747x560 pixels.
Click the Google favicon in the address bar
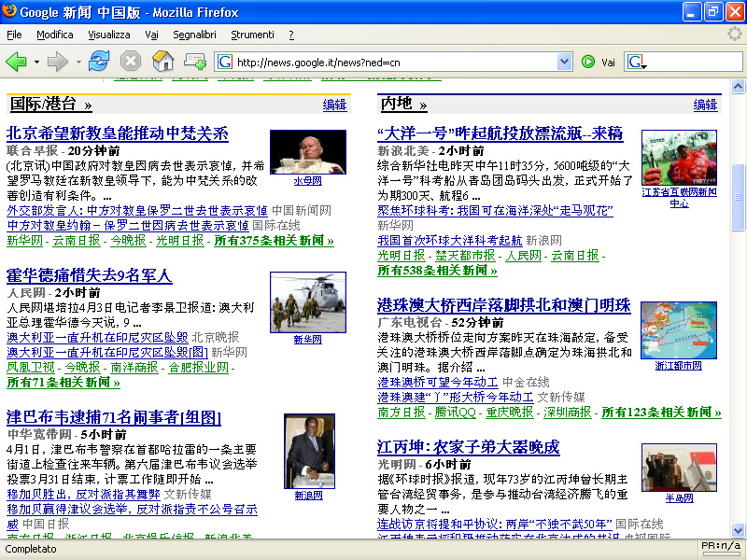(x=225, y=62)
